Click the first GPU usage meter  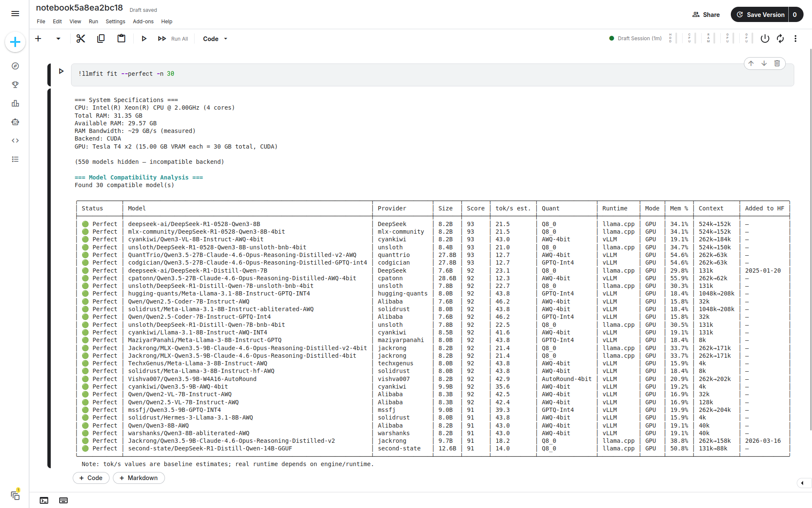(x=729, y=39)
